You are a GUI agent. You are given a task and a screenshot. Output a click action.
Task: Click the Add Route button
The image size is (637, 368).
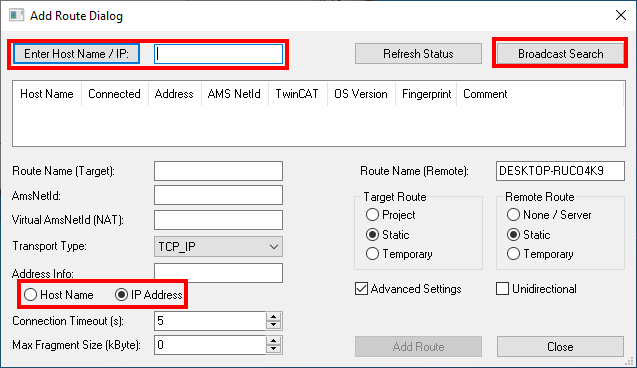click(x=418, y=346)
